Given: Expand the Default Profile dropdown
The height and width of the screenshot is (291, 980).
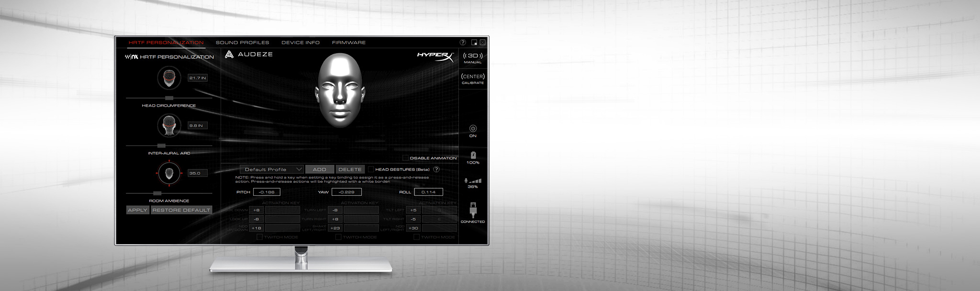Looking at the screenshot, I should coord(271,169).
